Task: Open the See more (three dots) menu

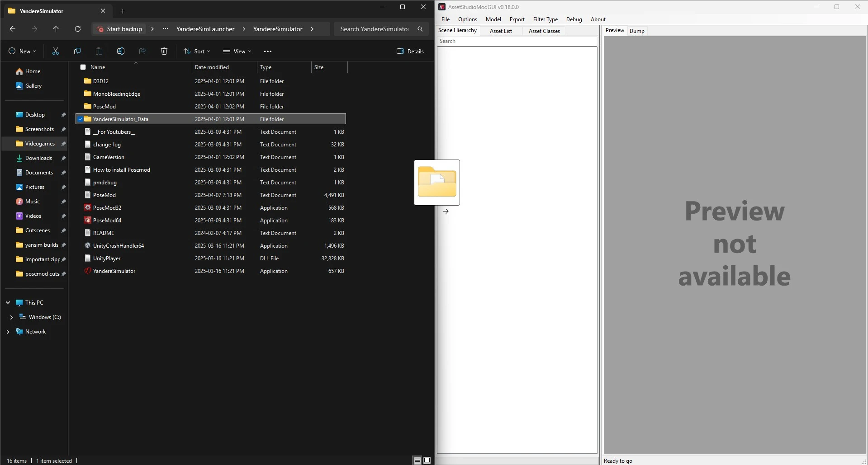Action: [268, 52]
